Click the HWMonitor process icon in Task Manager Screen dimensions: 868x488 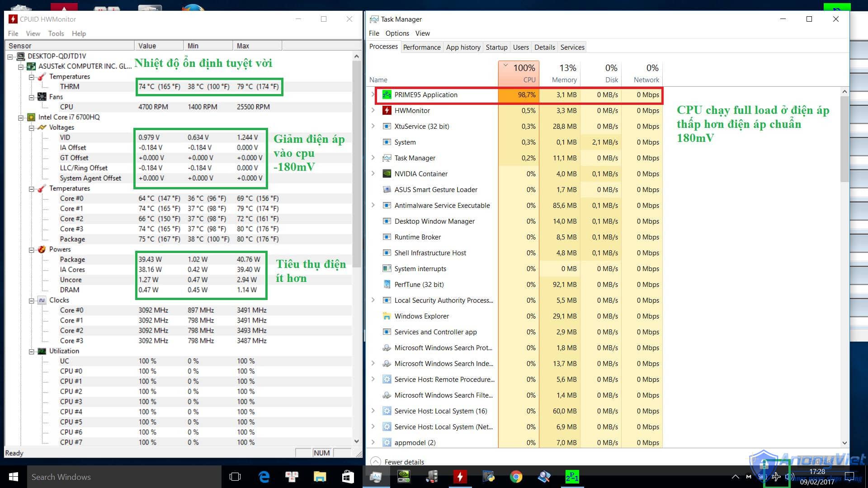coord(387,110)
